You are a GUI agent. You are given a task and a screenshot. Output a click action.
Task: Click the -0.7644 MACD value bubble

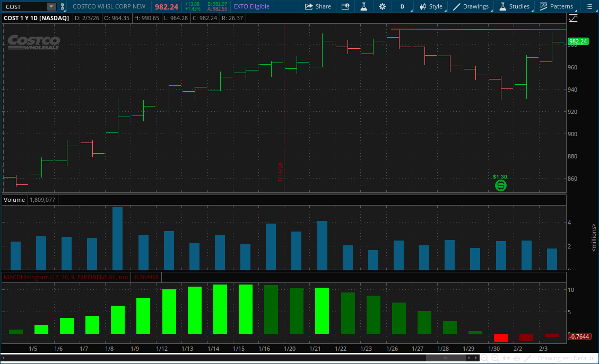[579, 336]
